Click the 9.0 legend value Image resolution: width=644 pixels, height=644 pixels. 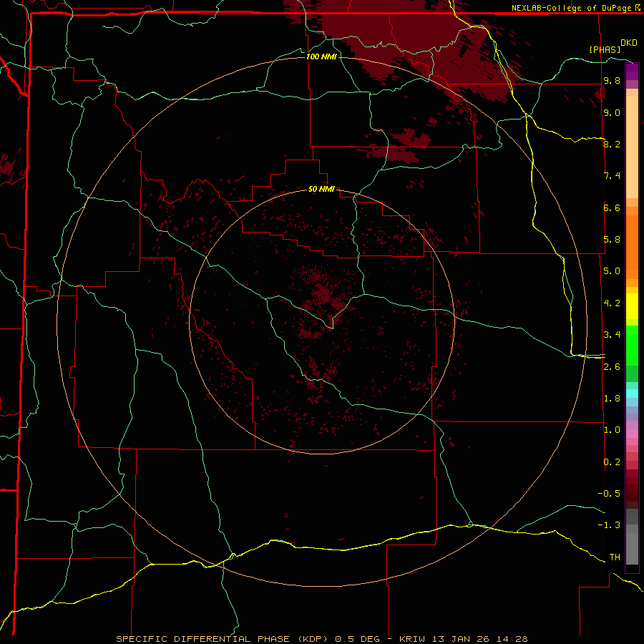612,113
